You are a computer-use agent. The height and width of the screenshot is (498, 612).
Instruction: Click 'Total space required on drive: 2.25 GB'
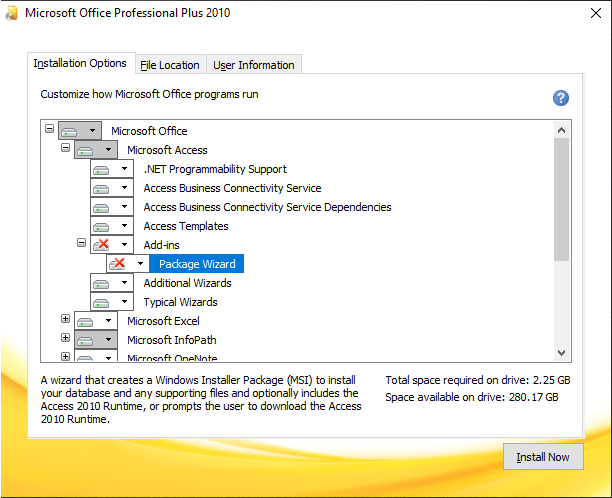click(478, 380)
